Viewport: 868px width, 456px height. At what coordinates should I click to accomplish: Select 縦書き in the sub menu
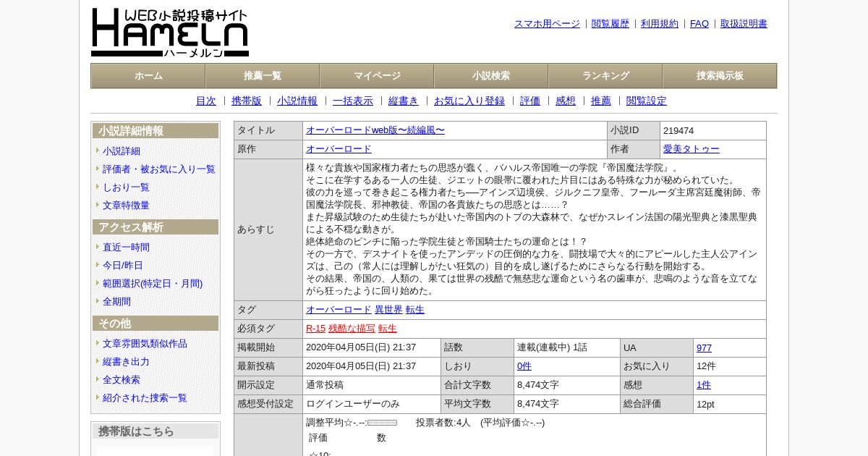(404, 101)
